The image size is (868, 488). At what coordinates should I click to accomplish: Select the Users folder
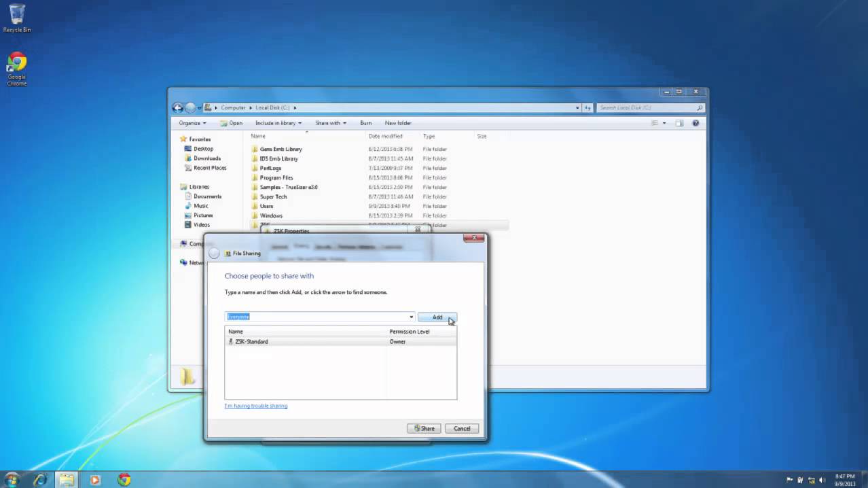click(x=266, y=206)
